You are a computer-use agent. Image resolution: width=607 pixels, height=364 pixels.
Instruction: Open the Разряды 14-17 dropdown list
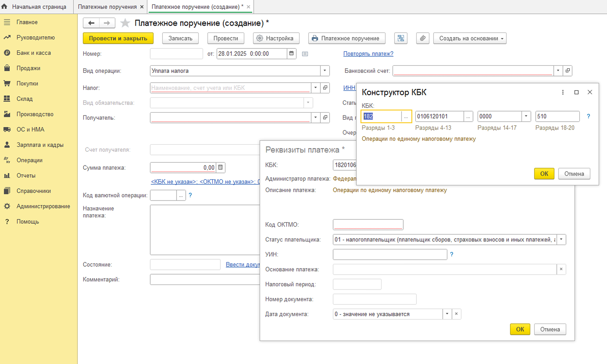coord(526,116)
